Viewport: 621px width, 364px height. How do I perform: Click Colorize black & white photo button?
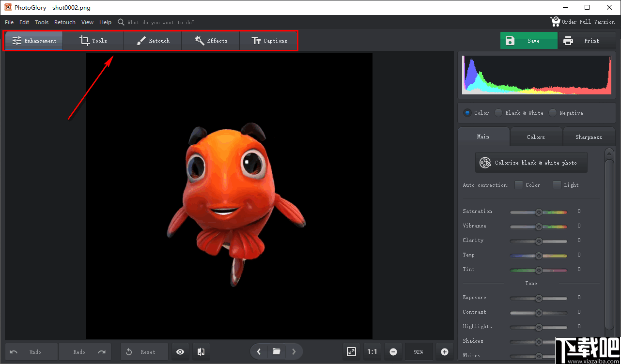(531, 163)
